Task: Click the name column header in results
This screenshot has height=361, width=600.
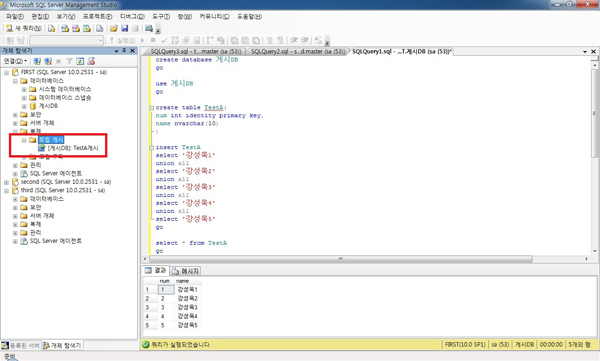Action: (188, 281)
